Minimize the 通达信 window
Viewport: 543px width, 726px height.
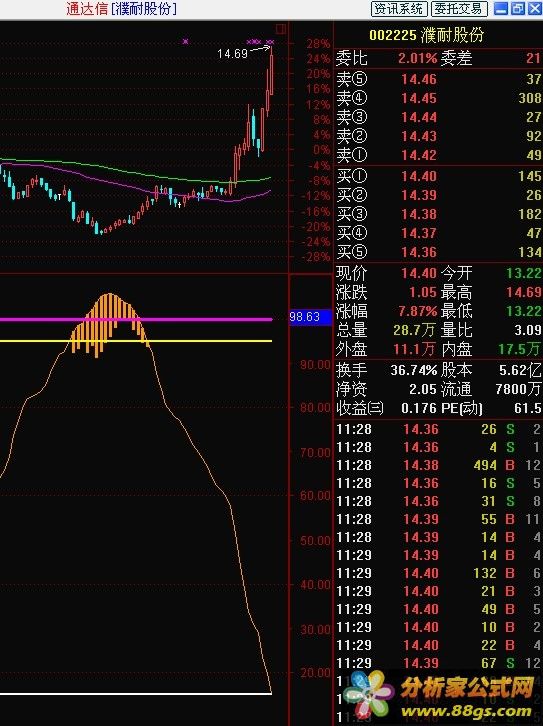(x=501, y=8)
